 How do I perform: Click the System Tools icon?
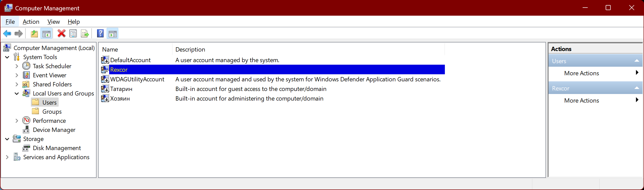17,57
